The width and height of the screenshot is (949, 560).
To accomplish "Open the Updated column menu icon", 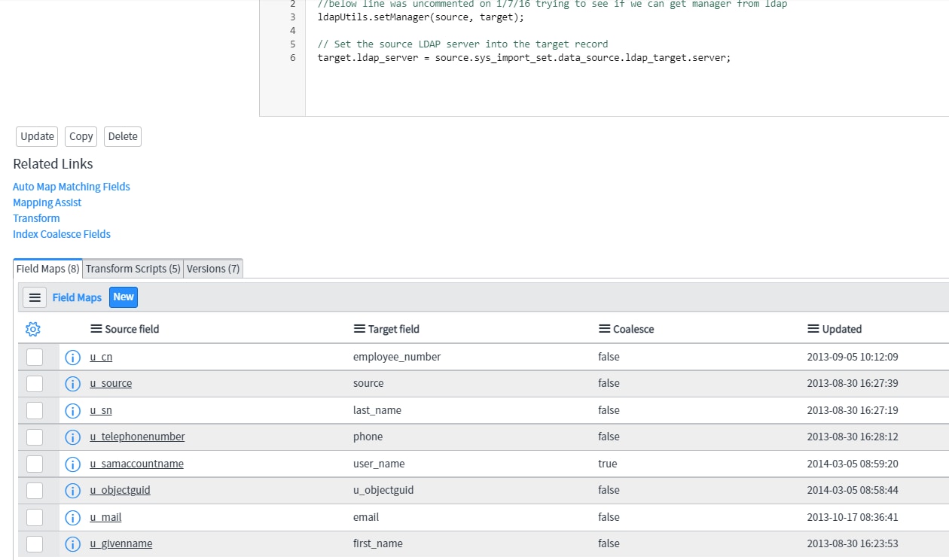I will coord(813,329).
